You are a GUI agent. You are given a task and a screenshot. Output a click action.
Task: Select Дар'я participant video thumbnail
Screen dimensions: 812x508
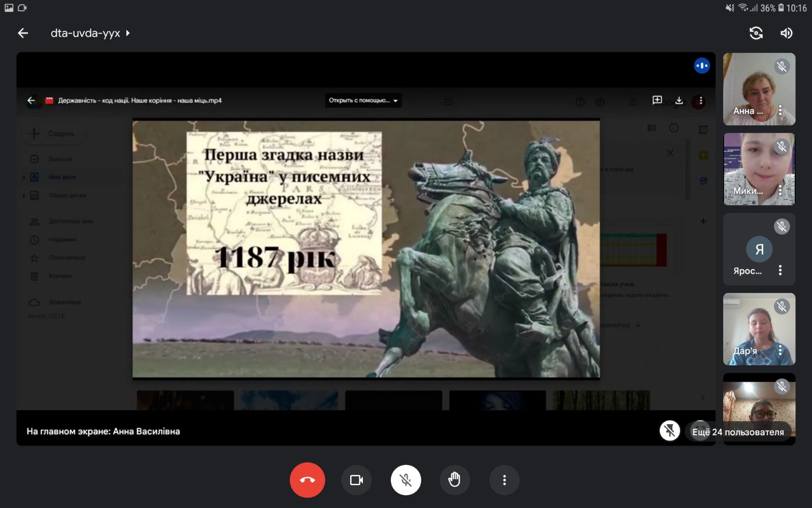click(759, 329)
